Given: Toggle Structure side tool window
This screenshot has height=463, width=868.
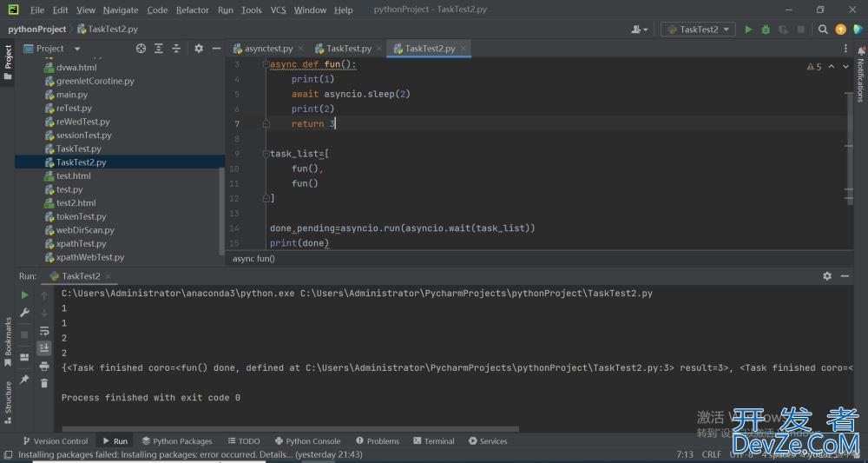Looking at the screenshot, I should point(8,402).
